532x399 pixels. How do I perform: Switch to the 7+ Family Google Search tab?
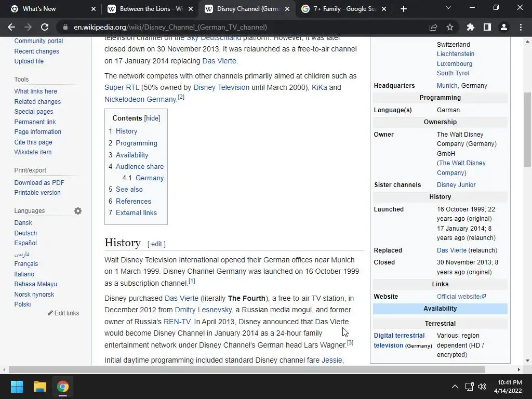point(343,9)
